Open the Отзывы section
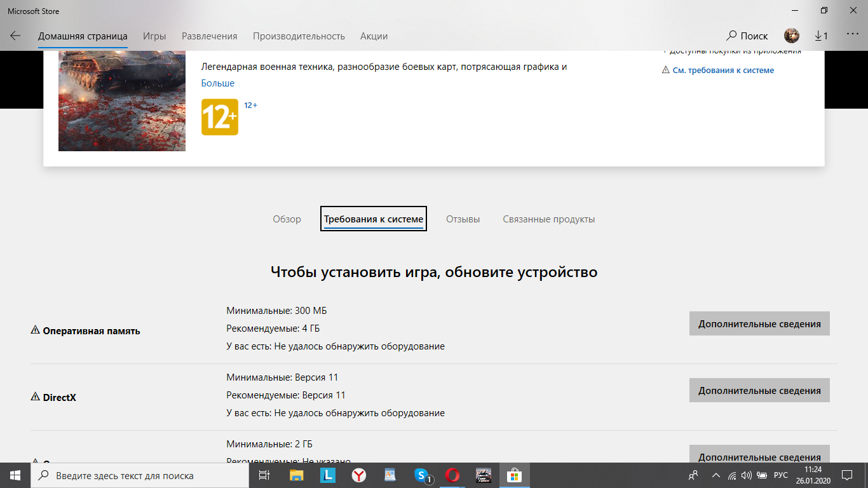Image resolution: width=868 pixels, height=488 pixels. pyautogui.click(x=463, y=219)
